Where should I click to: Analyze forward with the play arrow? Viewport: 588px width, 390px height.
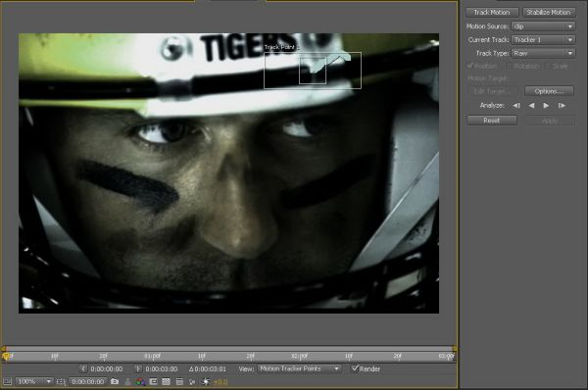[546, 106]
